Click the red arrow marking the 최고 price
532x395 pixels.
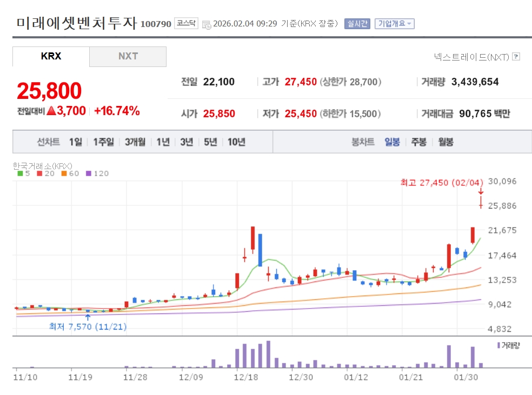(481, 192)
